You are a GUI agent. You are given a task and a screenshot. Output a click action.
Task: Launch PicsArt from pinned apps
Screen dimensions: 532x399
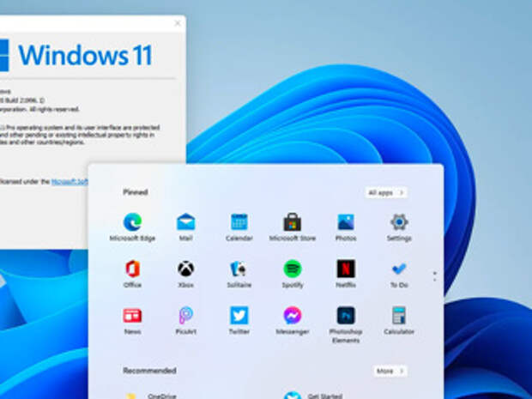click(x=185, y=316)
